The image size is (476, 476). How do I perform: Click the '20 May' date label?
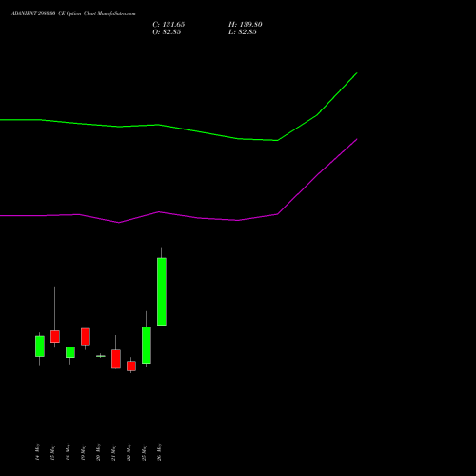(x=98, y=452)
